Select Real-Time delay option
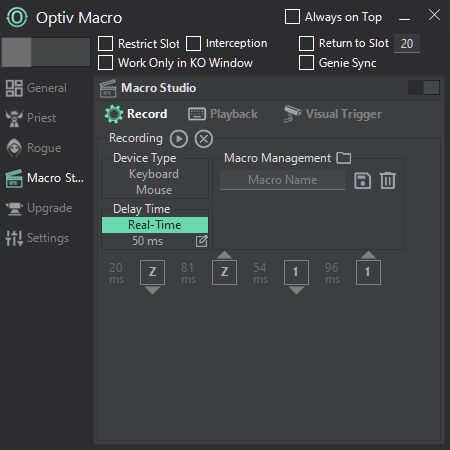450x450 pixels. (155, 225)
